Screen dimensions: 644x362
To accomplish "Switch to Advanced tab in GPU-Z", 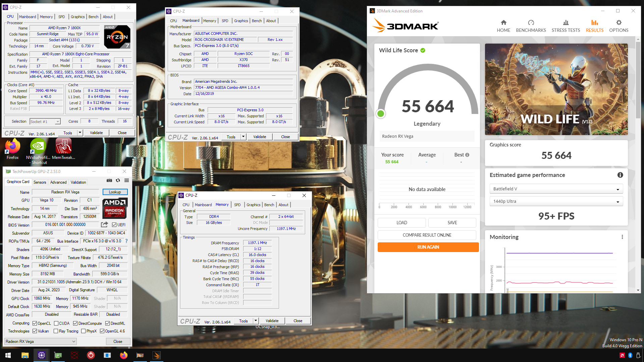I will (x=58, y=182).
